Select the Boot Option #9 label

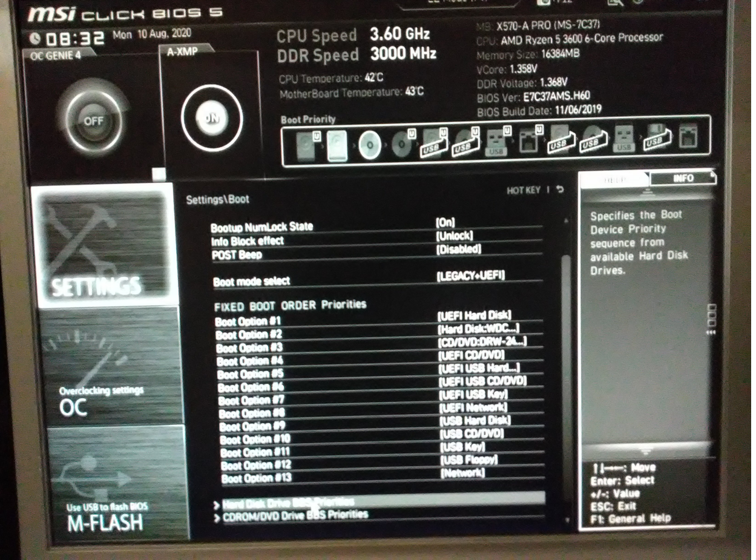tap(252, 427)
